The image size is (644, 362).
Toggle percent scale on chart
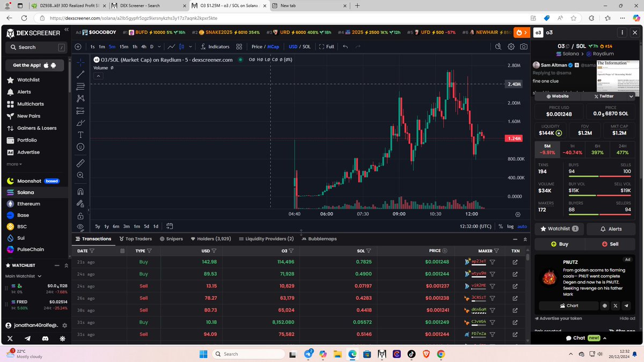tap(500, 226)
